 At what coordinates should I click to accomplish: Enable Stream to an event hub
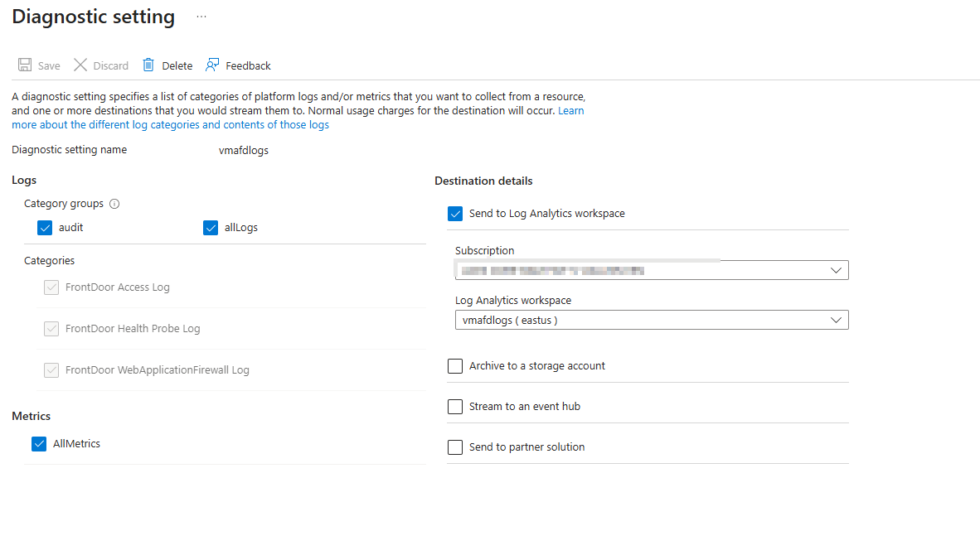455,407
